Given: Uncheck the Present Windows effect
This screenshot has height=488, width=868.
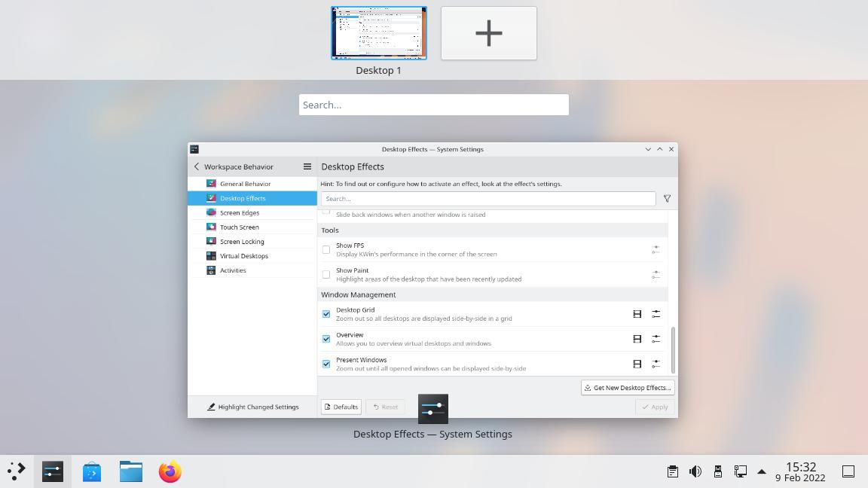Looking at the screenshot, I should coord(326,364).
